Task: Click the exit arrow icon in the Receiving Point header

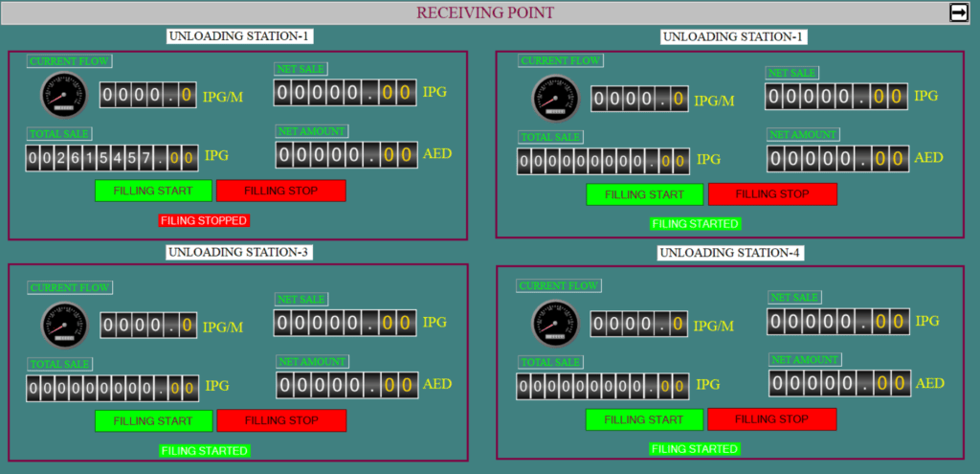Action: pos(959,12)
